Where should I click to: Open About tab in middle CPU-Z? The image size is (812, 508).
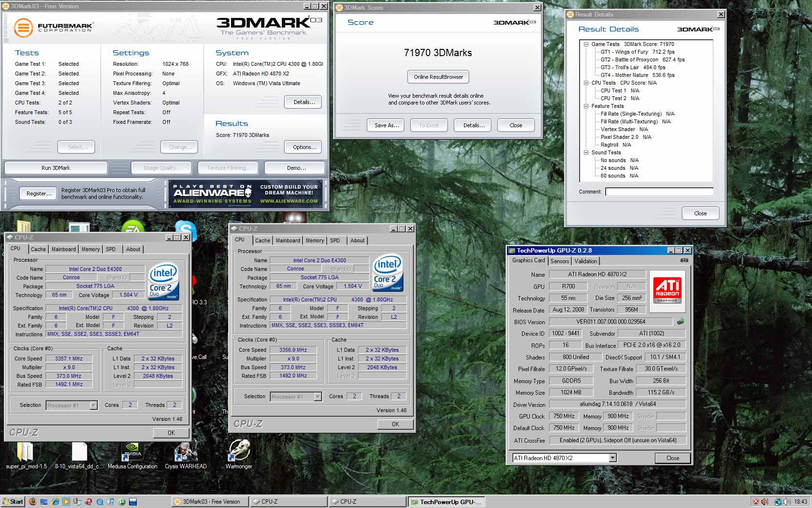[358, 240]
